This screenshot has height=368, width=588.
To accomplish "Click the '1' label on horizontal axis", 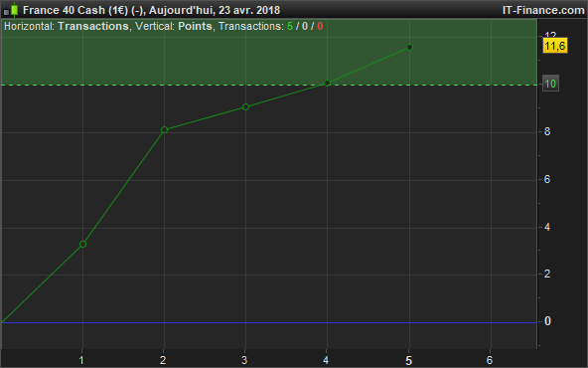I will pos(81,360).
